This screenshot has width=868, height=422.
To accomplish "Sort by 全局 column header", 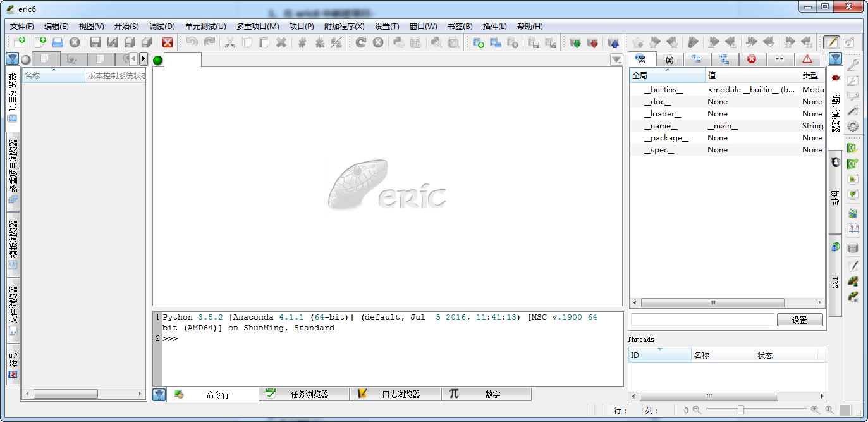I will pyautogui.click(x=667, y=75).
